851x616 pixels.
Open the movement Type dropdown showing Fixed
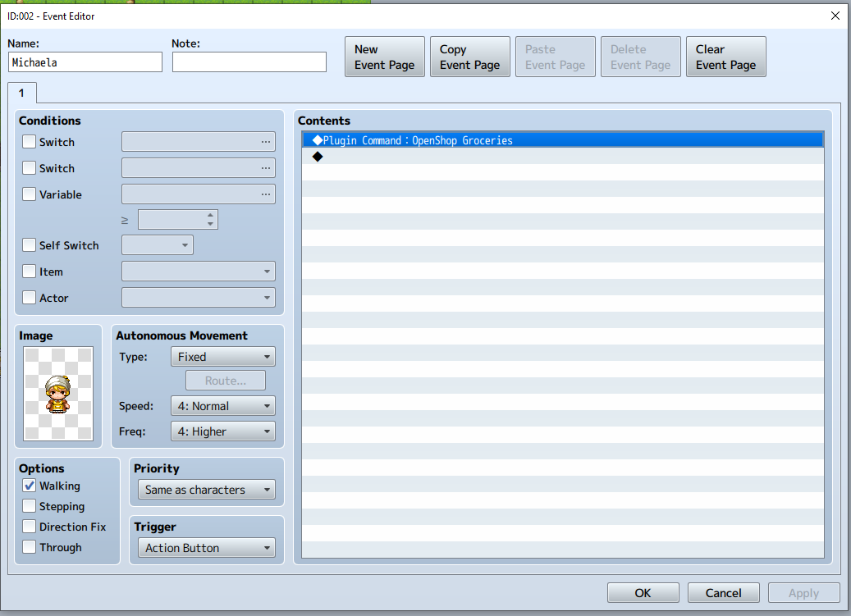(223, 357)
